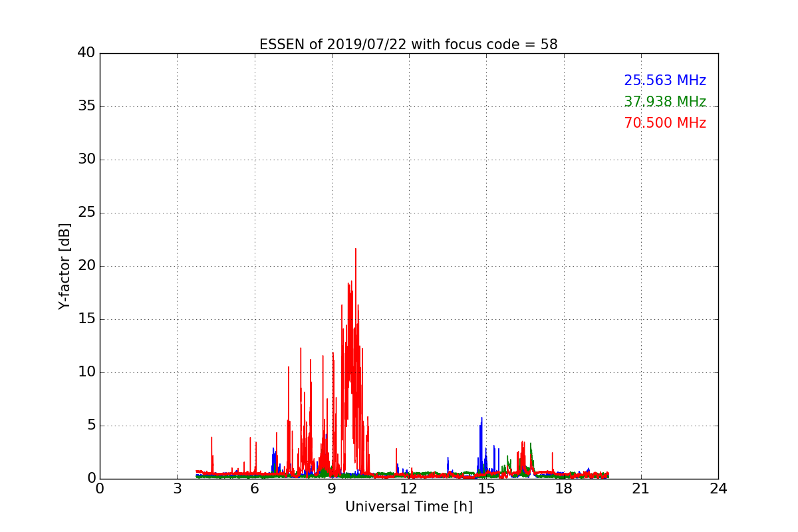Select the red 70.500 MHz legend label
Image resolution: width=798 pixels, height=532 pixels.
tap(665, 123)
